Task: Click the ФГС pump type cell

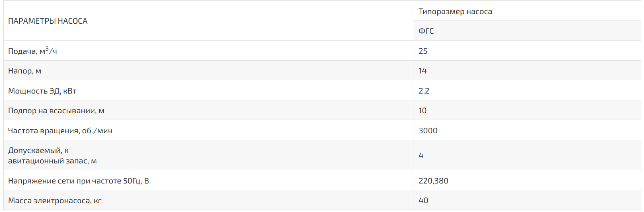Action: point(527,31)
